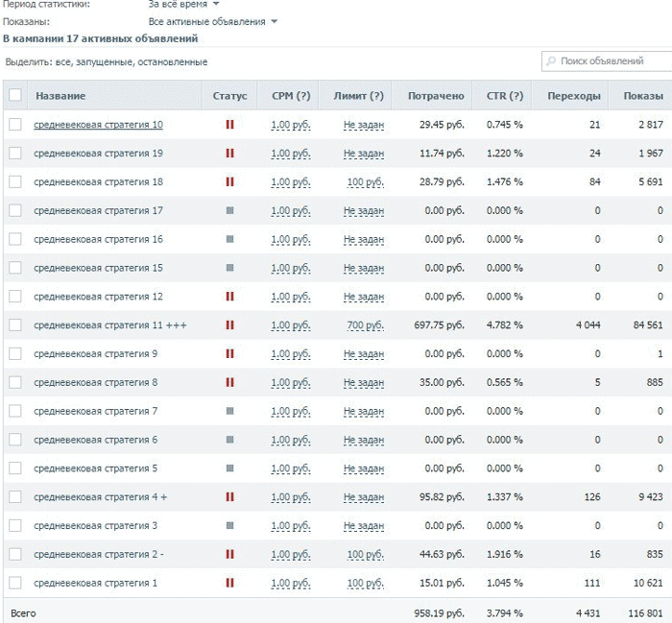Click paused status icon for стратегия 11 +++

[x=229, y=324]
